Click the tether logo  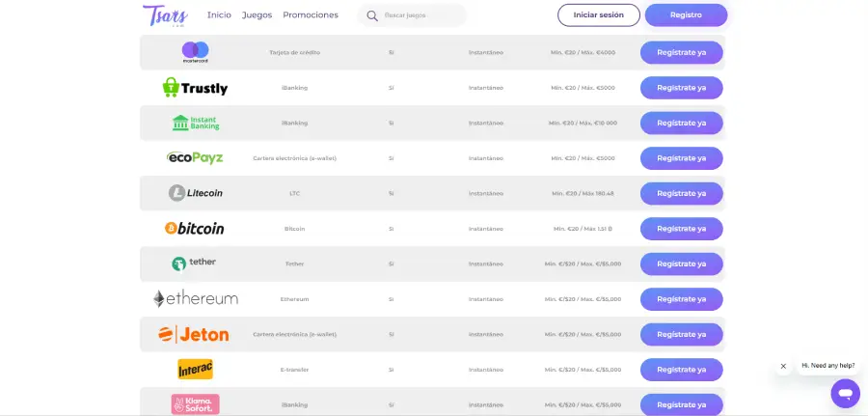194,263
